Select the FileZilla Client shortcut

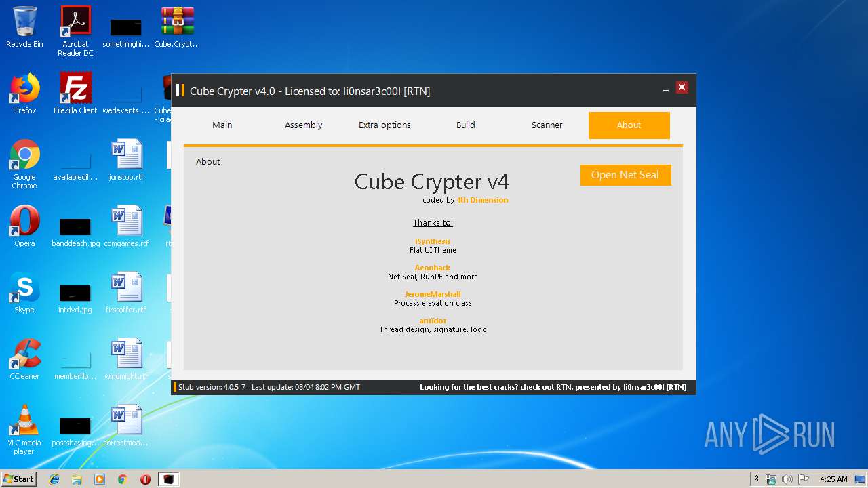(75, 94)
